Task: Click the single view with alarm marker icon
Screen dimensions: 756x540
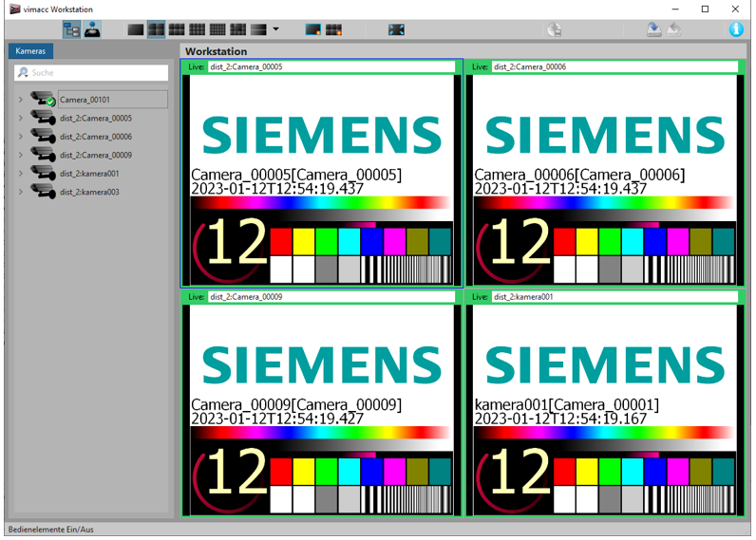Action: (x=313, y=29)
